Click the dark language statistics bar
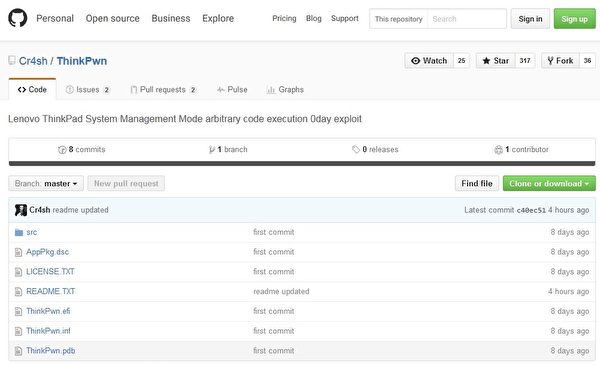The width and height of the screenshot is (600, 366). point(302,163)
